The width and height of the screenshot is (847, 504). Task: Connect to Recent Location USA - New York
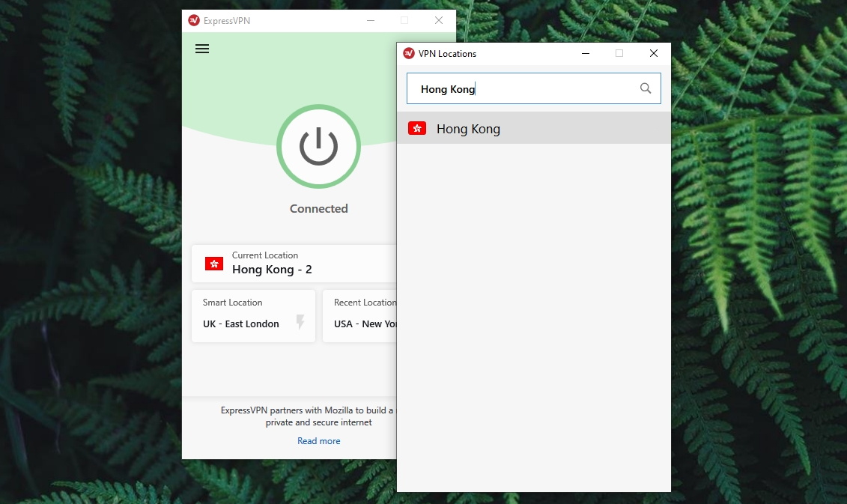[x=359, y=316]
